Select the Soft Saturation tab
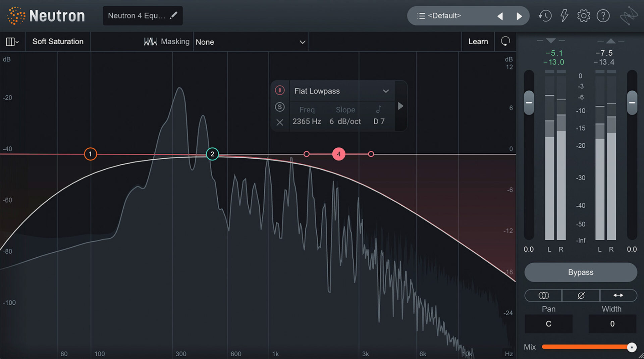Viewport: 644px width, 359px height. [58, 42]
